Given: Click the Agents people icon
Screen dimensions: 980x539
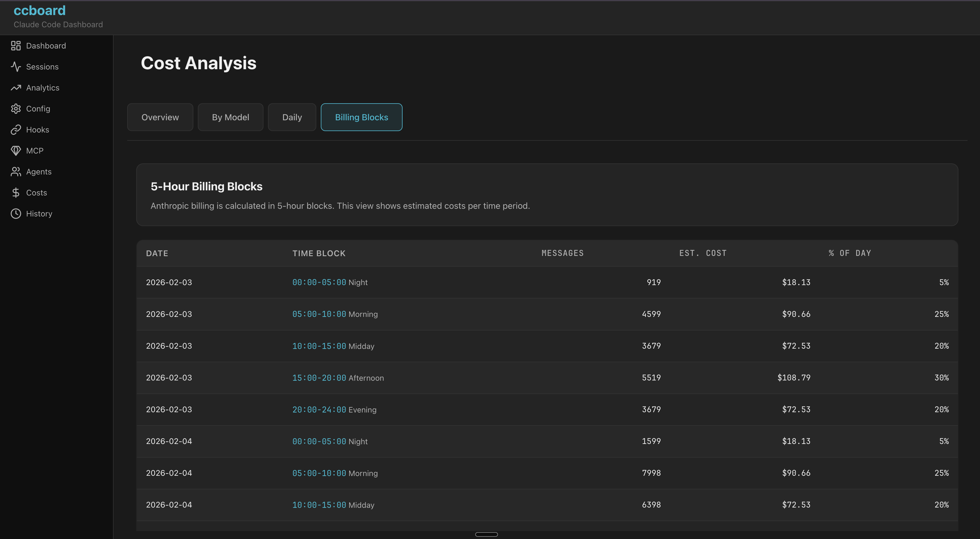Looking at the screenshot, I should [16, 172].
